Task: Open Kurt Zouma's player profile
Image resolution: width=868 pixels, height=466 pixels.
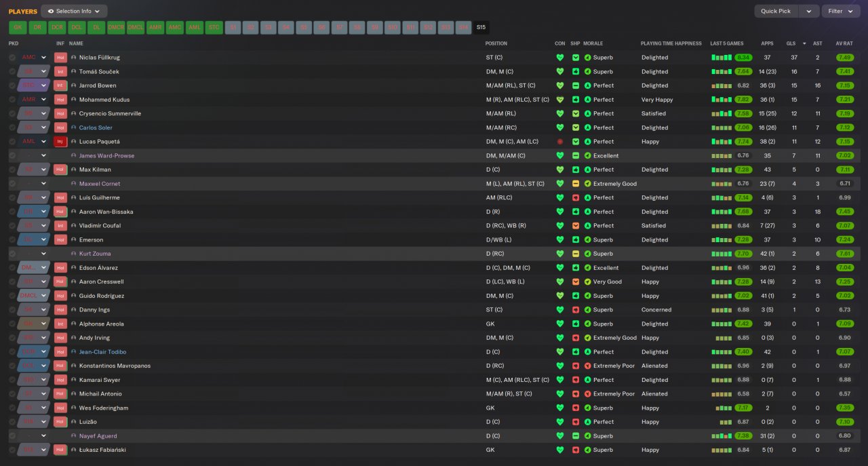Action: point(95,254)
